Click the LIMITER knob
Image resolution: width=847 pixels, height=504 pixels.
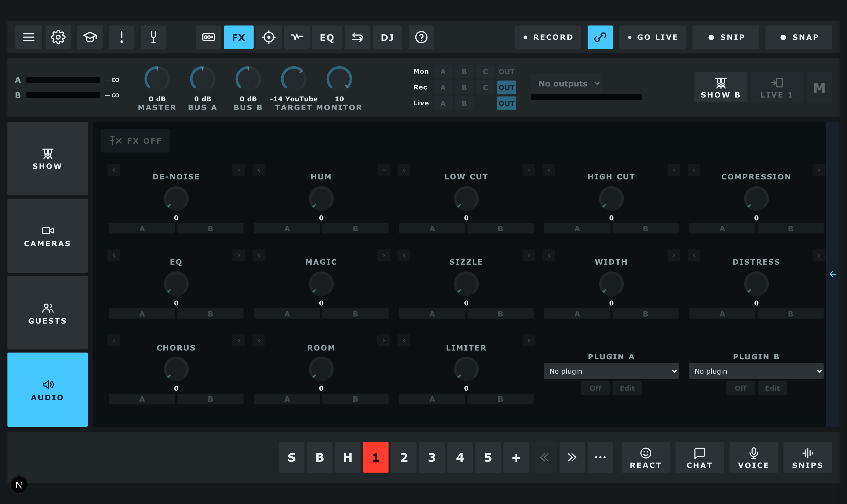pos(466,369)
